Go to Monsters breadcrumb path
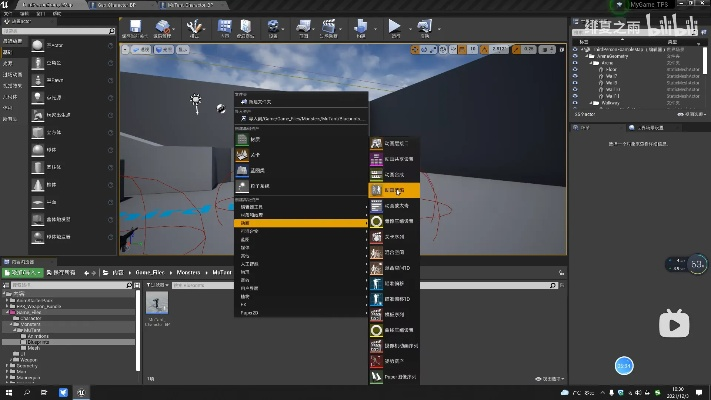This screenshot has height=400, width=711. [x=188, y=273]
